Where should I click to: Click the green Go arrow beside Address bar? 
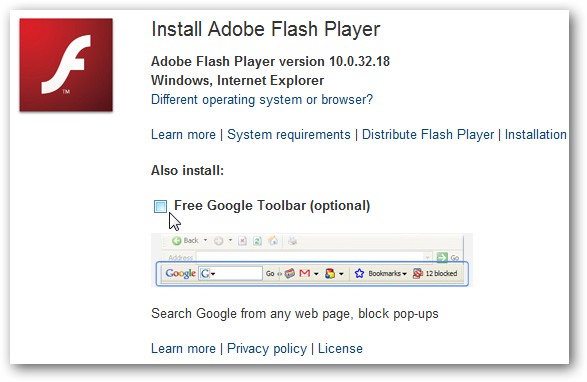pyautogui.click(x=442, y=258)
